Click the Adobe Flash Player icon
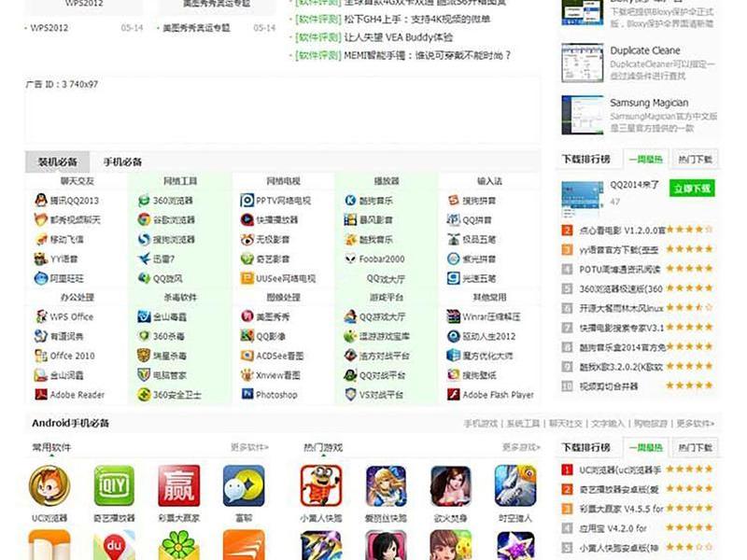Screen dimensions: 747x560 coord(453,394)
